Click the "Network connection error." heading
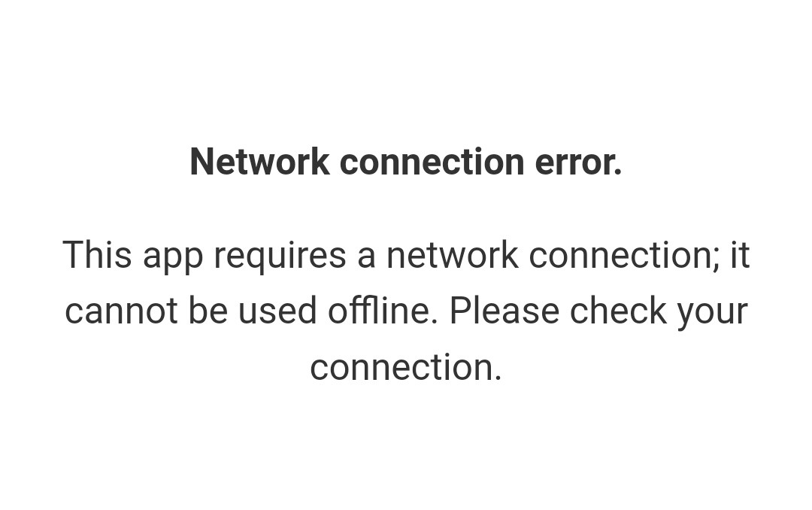The height and width of the screenshot is (510, 812). [x=406, y=162]
